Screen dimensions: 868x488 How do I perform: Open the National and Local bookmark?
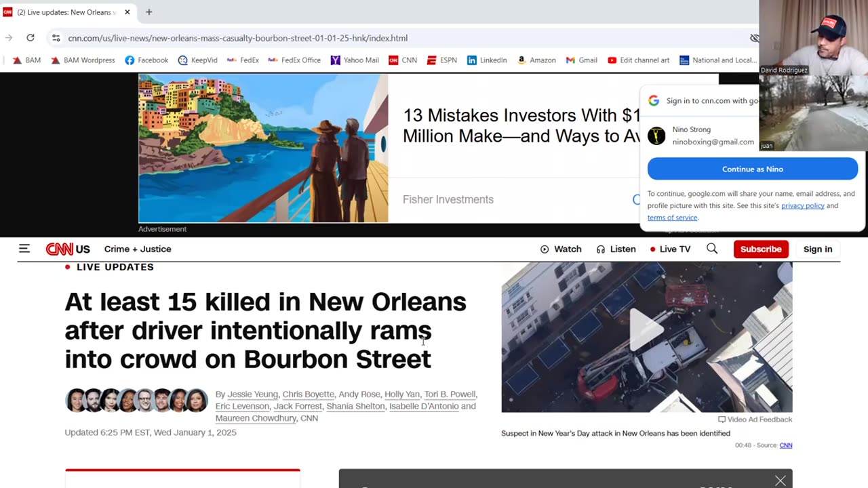click(x=717, y=60)
